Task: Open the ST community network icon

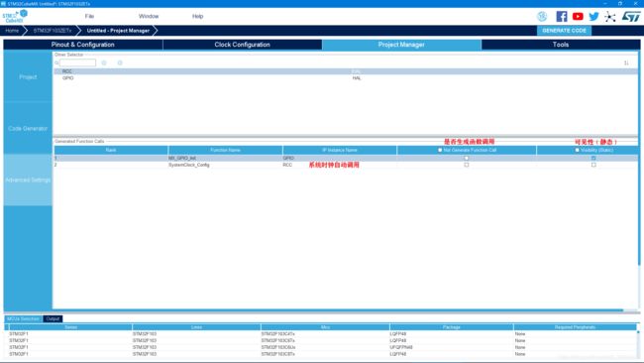Action: [610, 17]
